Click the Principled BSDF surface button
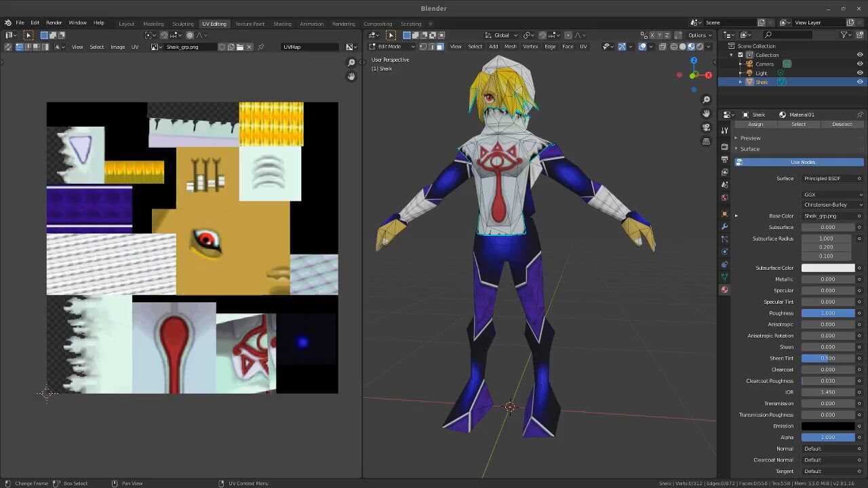The image size is (868, 488). point(828,178)
